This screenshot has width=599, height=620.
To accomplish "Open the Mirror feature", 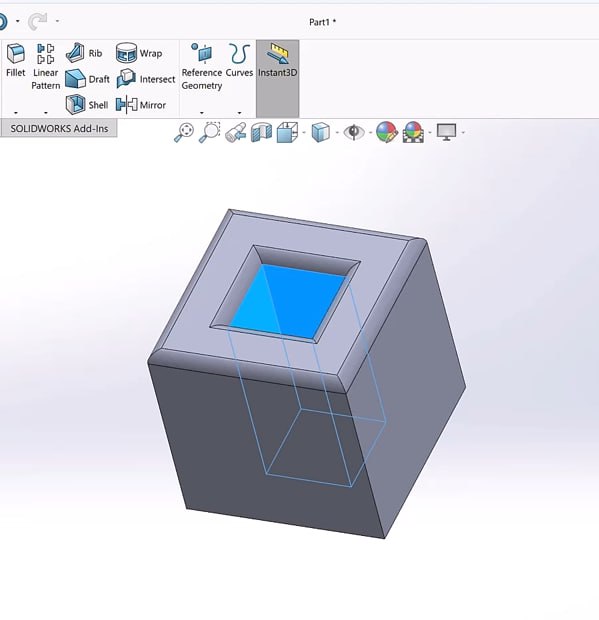I will point(141,105).
